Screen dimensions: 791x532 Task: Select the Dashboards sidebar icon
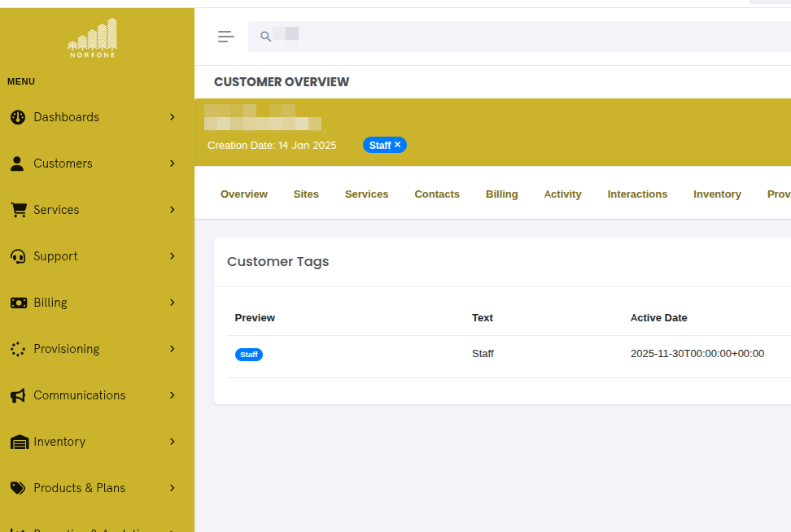coord(17,117)
